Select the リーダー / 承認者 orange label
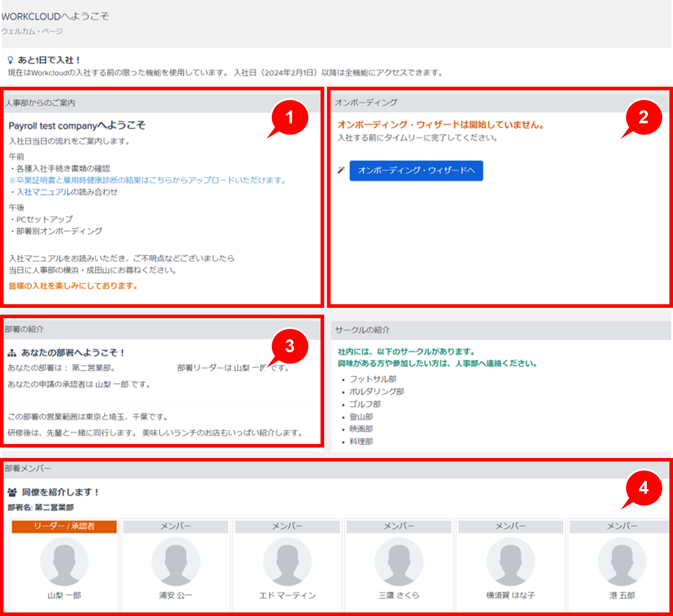This screenshot has height=616, width=673. [x=64, y=526]
